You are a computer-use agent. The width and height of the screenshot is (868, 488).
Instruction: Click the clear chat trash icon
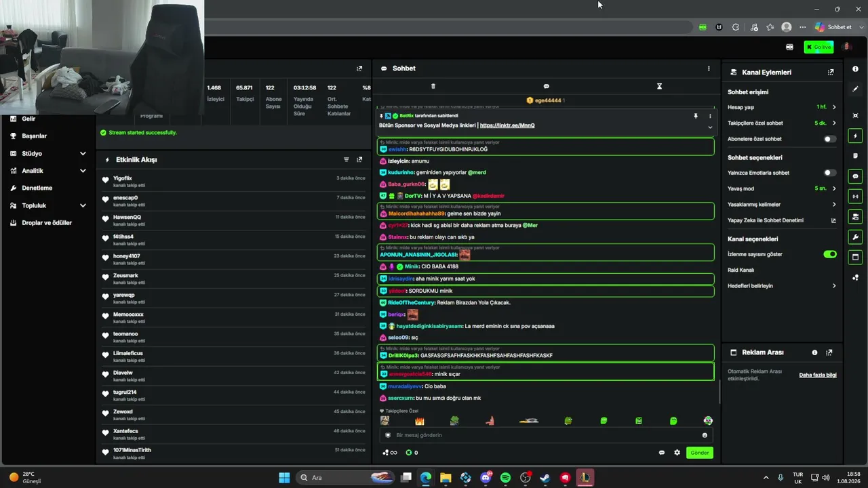[x=433, y=86]
